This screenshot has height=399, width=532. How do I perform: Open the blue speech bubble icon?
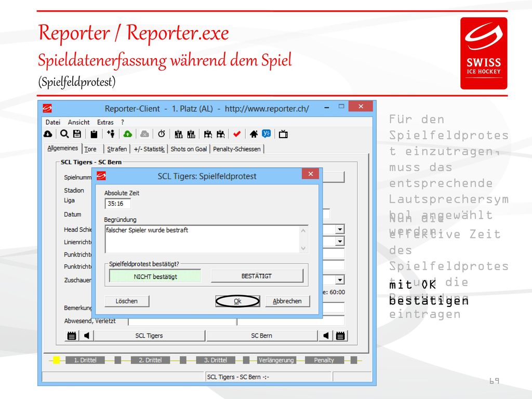(x=267, y=134)
